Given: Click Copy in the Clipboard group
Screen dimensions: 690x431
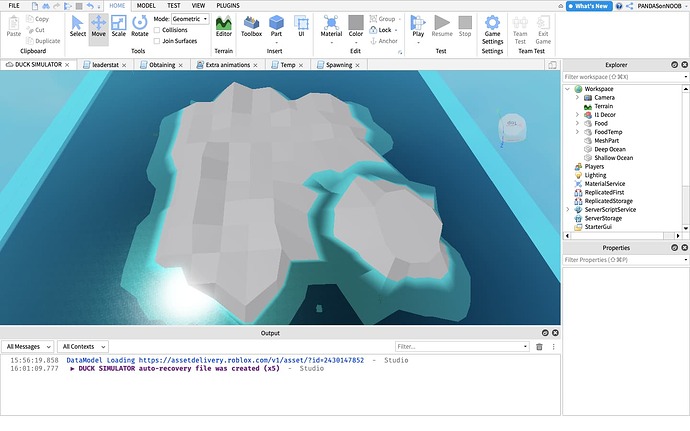Looking at the screenshot, I should point(37,19).
